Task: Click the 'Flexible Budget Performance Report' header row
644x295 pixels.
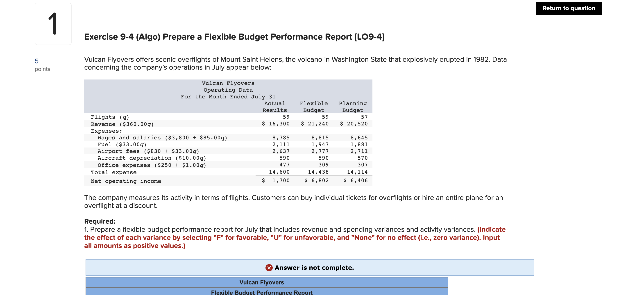Action: pos(261,292)
